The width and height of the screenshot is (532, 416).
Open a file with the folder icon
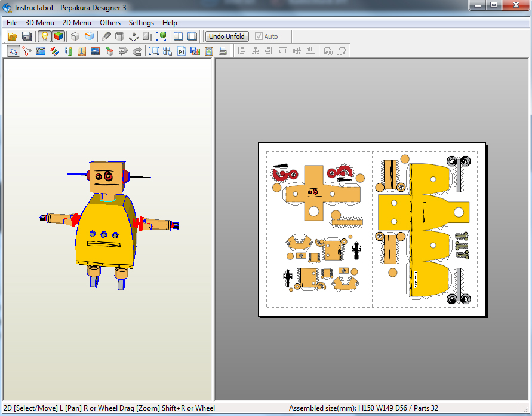click(x=13, y=36)
